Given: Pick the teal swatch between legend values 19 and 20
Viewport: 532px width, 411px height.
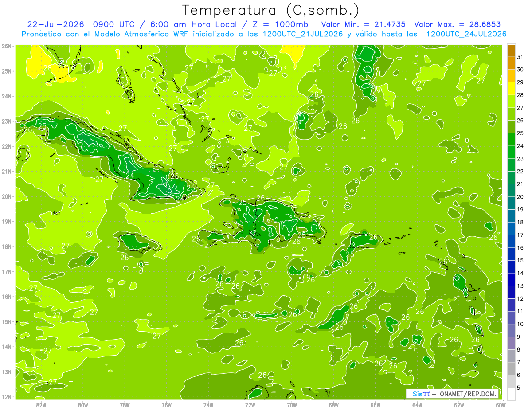Looking at the screenshot, I should 511,203.
